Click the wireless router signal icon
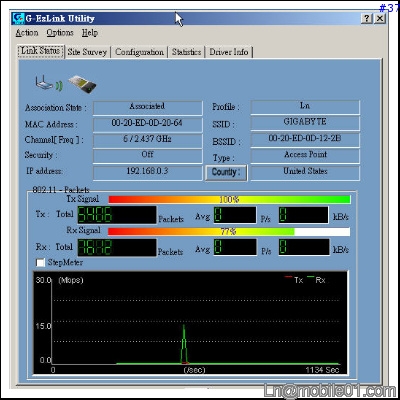 click(49, 84)
